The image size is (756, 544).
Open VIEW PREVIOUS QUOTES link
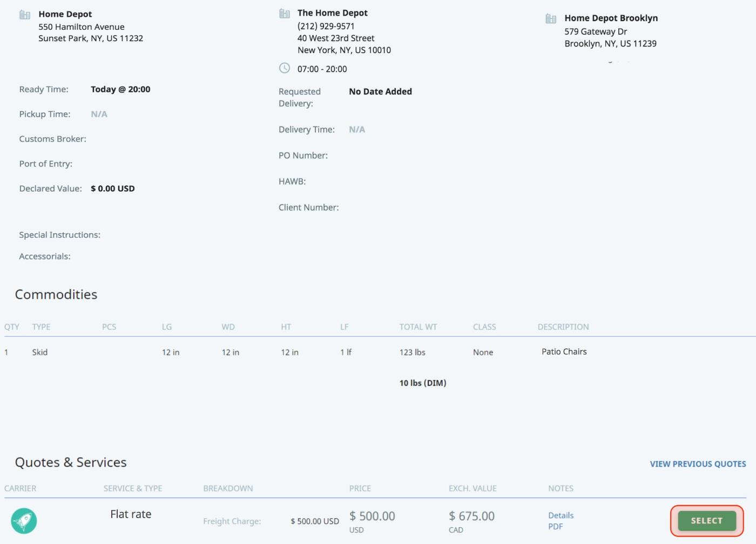coord(698,464)
